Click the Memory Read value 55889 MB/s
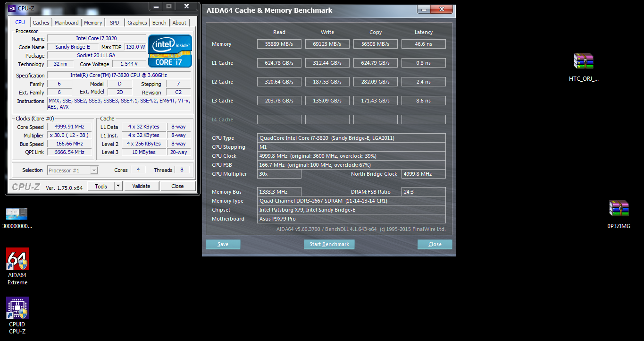 click(x=279, y=44)
